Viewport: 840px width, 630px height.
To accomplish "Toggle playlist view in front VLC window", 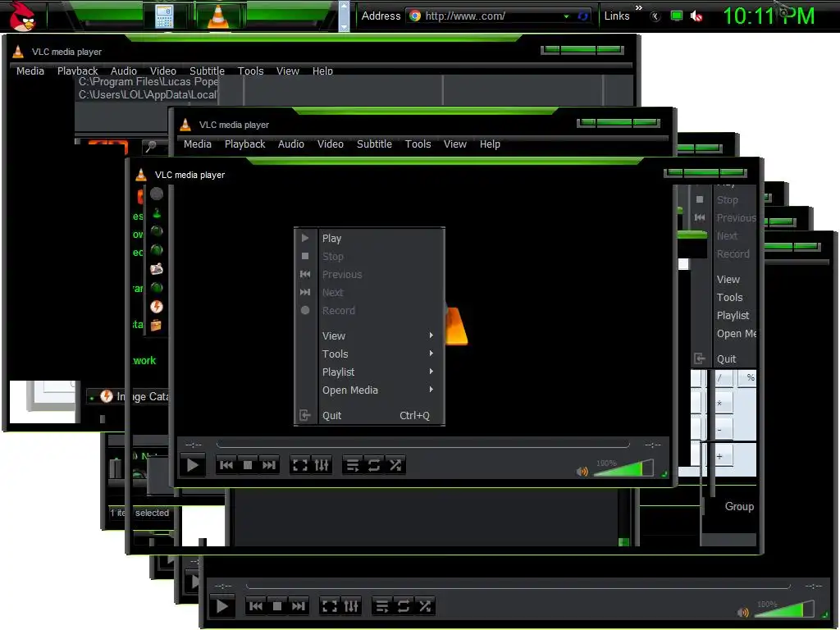I will coord(353,465).
